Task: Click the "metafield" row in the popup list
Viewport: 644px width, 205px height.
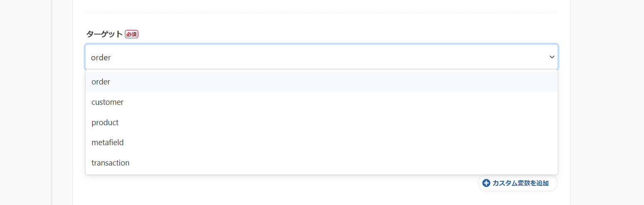Action: 322,143
